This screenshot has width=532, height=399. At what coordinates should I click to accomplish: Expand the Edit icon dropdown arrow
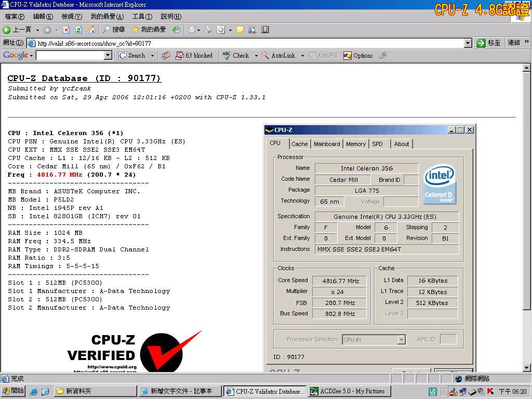pos(230,30)
